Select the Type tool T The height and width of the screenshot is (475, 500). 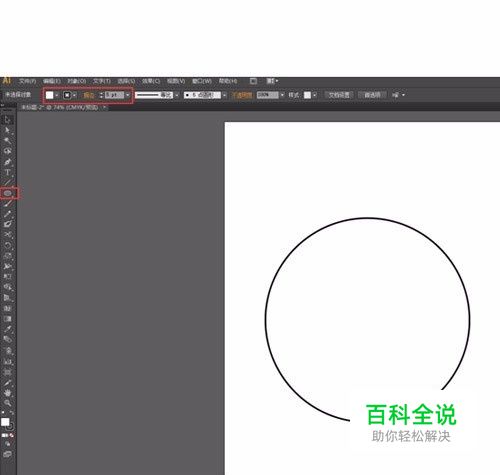coord(7,172)
